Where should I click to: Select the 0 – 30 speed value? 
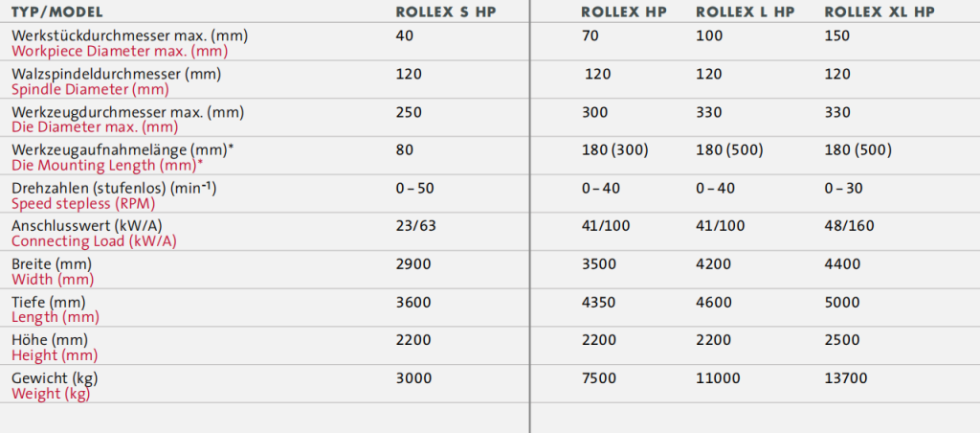point(843,188)
